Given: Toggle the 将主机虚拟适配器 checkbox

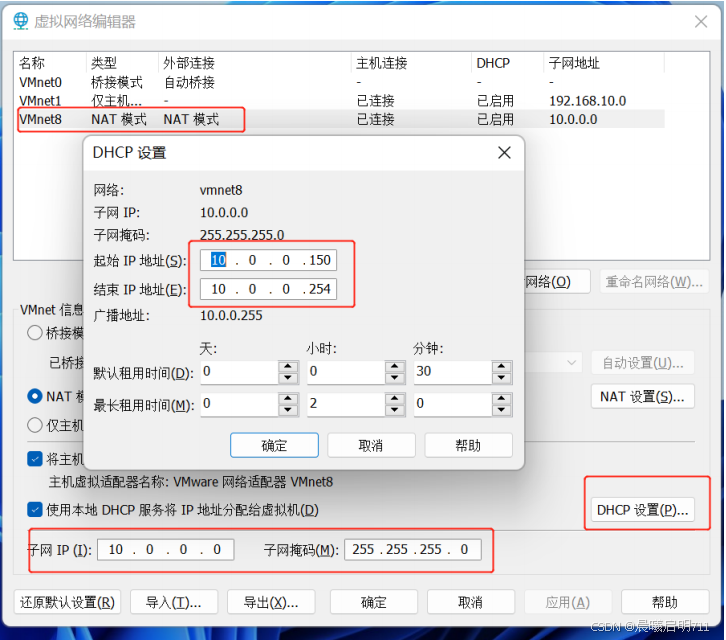Looking at the screenshot, I should [35, 459].
